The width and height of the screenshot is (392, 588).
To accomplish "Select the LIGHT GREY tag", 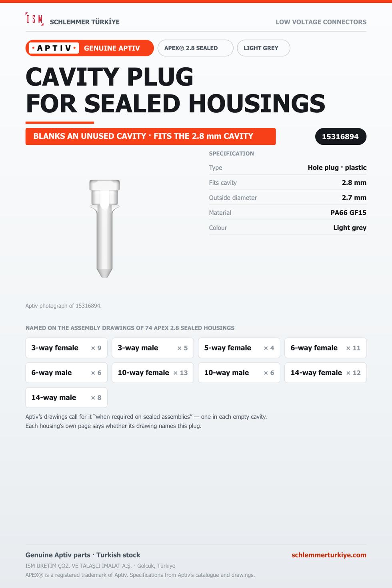I will [x=264, y=48].
